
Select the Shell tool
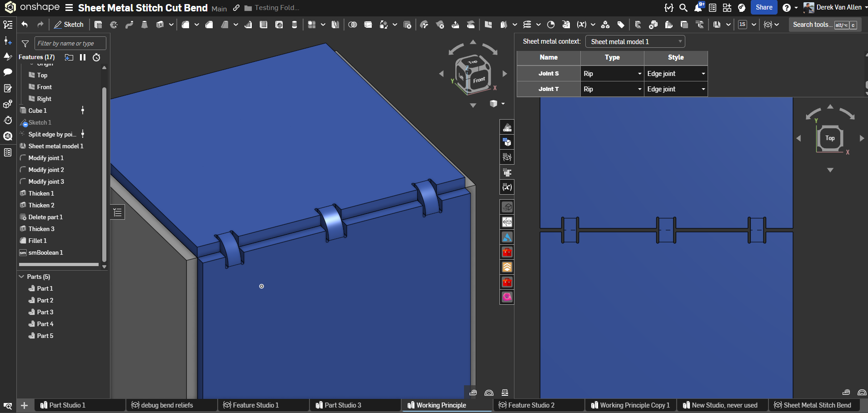coord(264,25)
